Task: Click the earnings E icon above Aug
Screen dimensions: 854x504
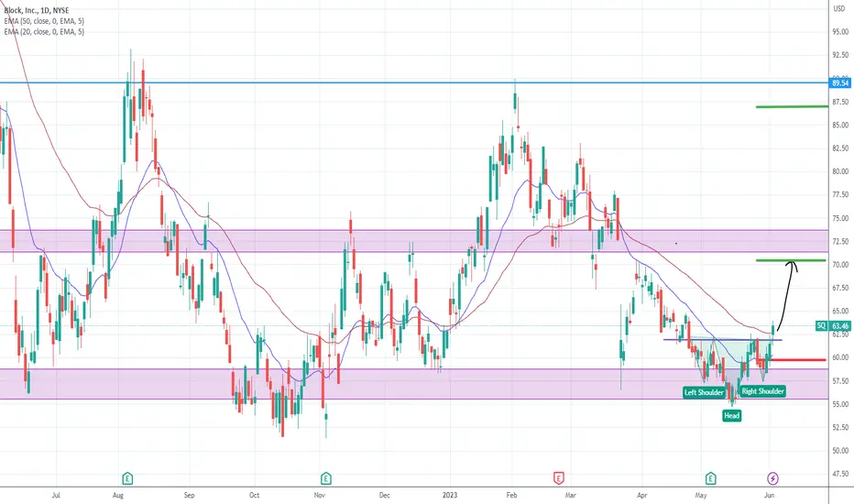Action: point(126,478)
